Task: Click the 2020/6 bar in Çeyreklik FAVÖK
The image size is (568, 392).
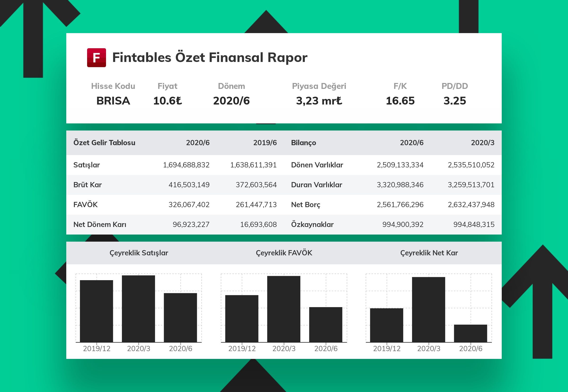Action: coord(326,325)
